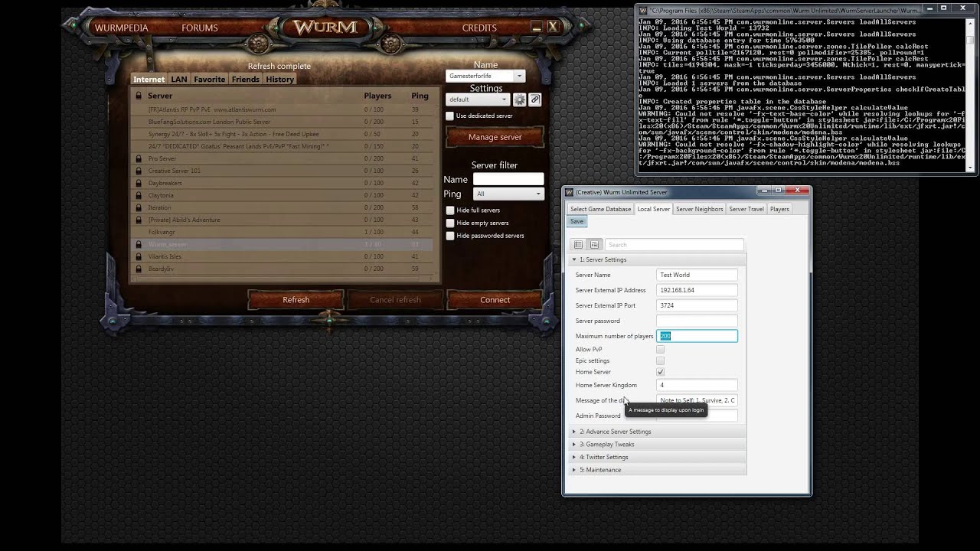Enable Epic settings checkbox
The width and height of the screenshot is (980, 551).
point(660,360)
